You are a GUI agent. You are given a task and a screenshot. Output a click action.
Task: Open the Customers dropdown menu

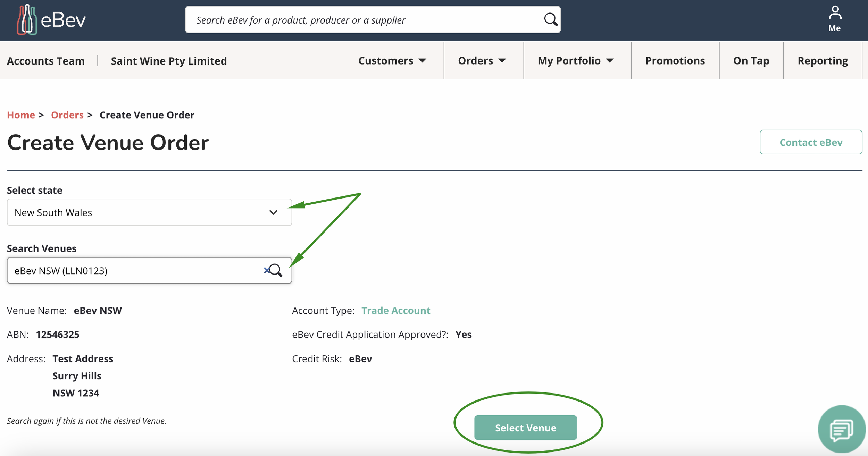392,61
